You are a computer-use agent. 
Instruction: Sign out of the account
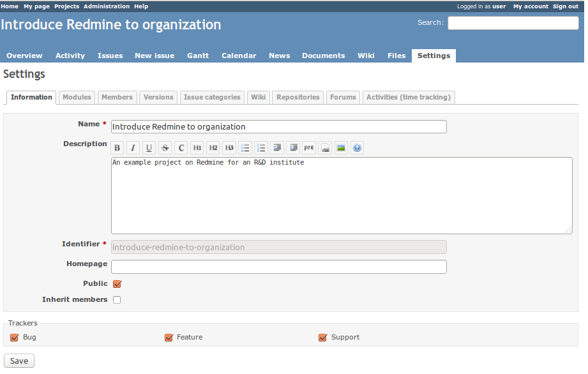[x=565, y=6]
